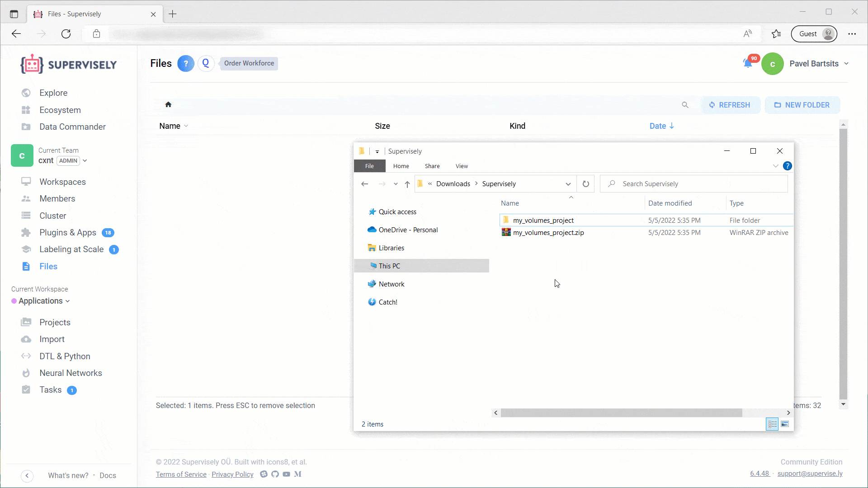
Task: Click the YouTube icon in the footer
Action: 286,474
